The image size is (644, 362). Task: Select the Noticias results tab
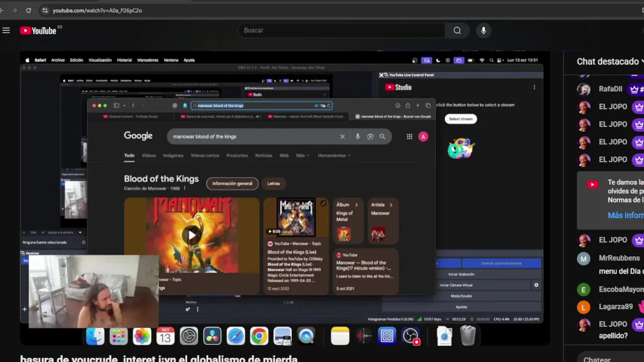[264, 155]
